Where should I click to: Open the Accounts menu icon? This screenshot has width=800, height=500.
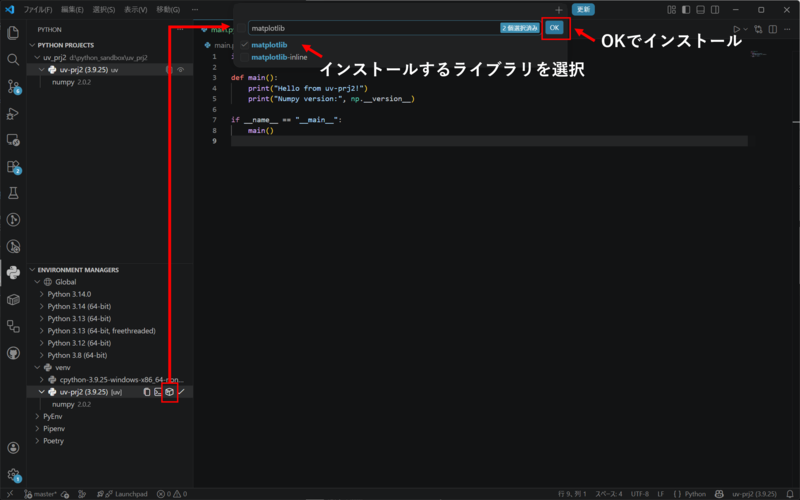(x=13, y=448)
